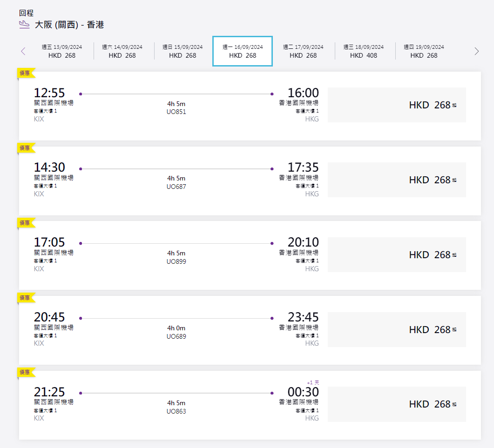Select the 13/09/2024 Friday date tab
The width and height of the screenshot is (494, 448).
pos(62,51)
